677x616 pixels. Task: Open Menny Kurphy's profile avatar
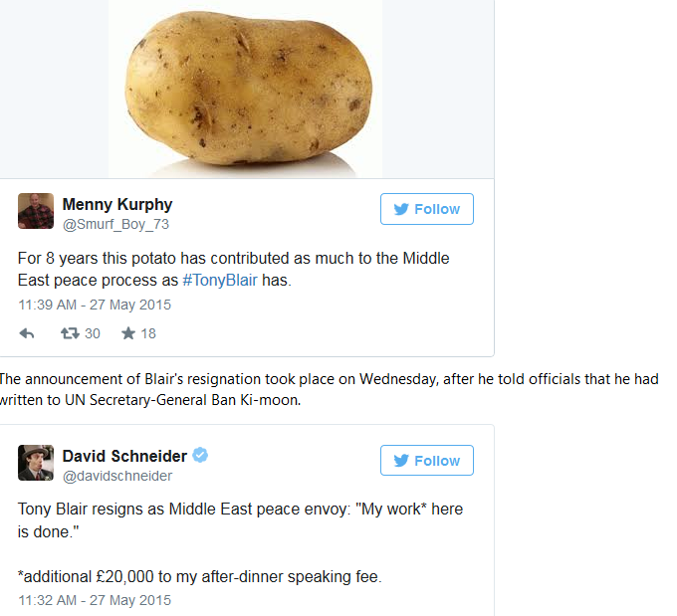(x=36, y=211)
